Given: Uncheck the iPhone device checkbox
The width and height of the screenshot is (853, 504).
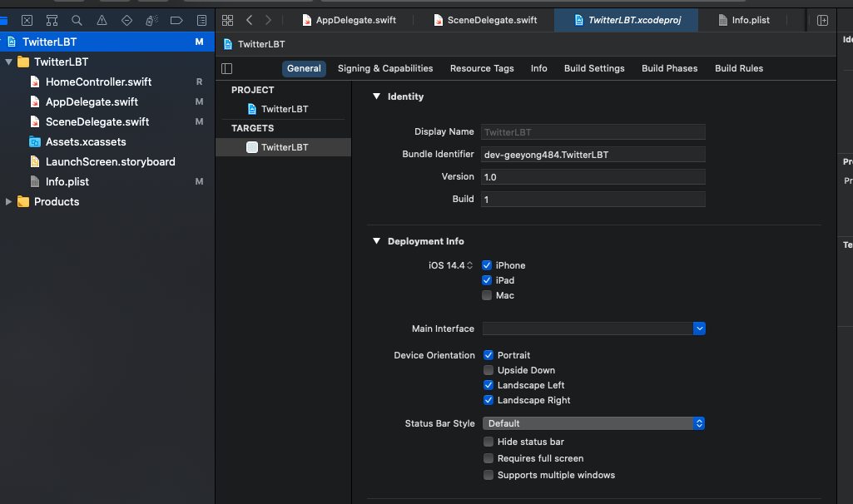Looking at the screenshot, I should 487,265.
